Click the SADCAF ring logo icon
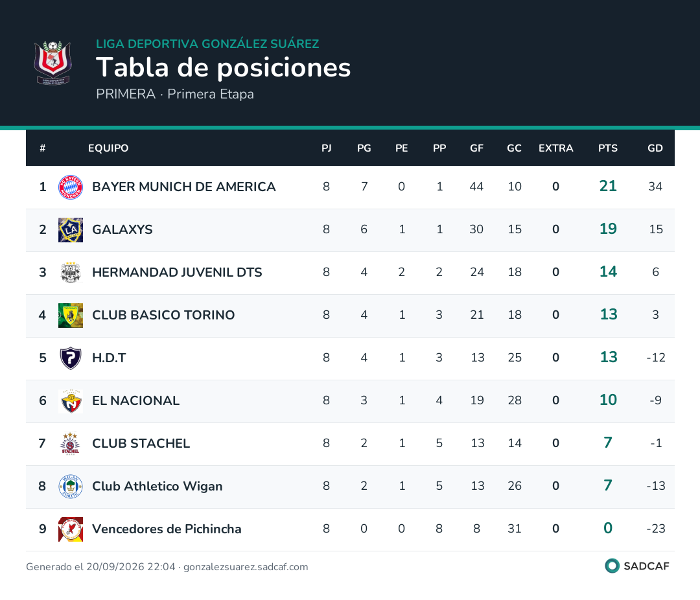Image resolution: width=700 pixels, height=600 pixels. click(612, 566)
